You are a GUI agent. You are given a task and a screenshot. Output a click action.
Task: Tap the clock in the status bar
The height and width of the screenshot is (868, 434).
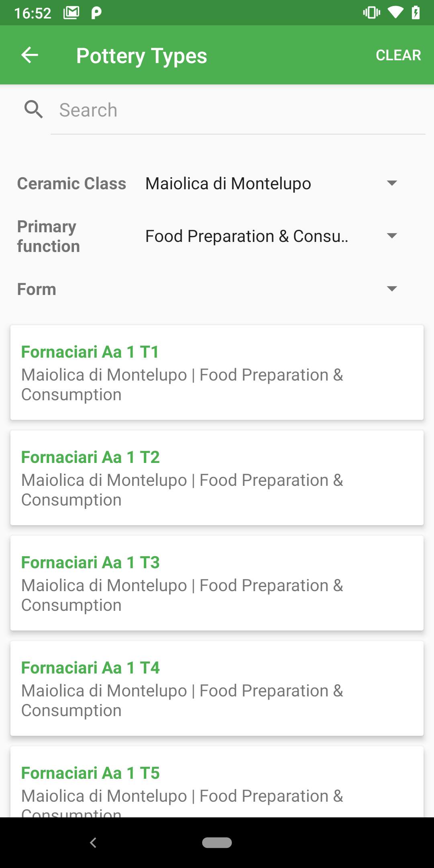coord(33,13)
